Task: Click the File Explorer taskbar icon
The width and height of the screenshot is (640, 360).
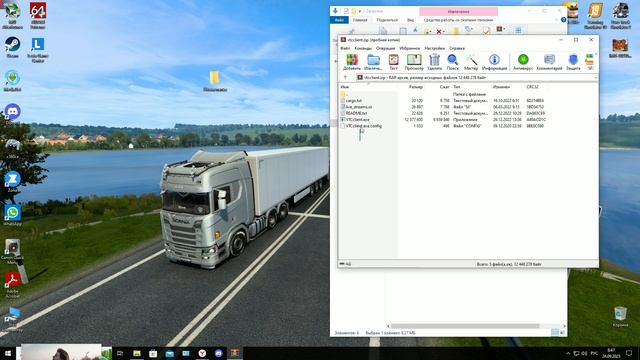Action: 137,353
